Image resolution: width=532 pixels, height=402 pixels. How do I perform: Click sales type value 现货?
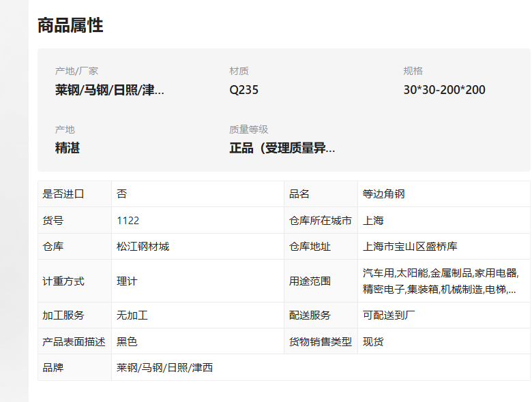pyautogui.click(x=373, y=341)
